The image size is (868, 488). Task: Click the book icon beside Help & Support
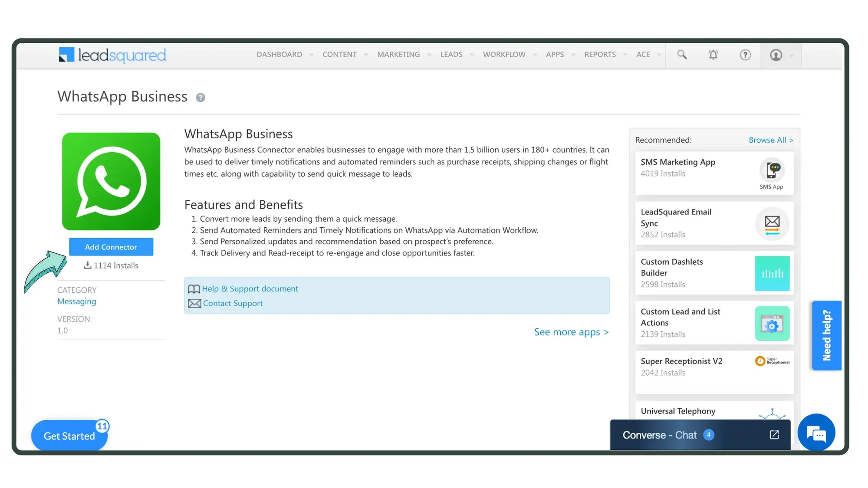coord(194,289)
